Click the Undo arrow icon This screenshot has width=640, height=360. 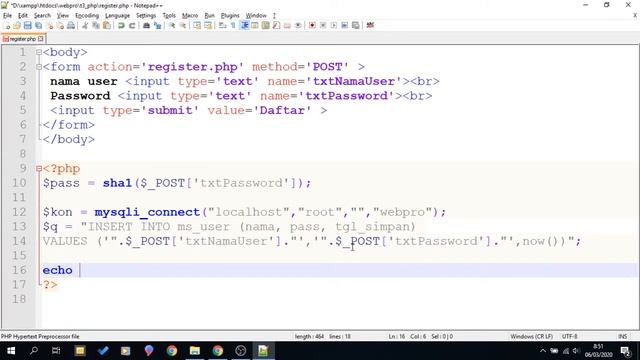point(121,26)
